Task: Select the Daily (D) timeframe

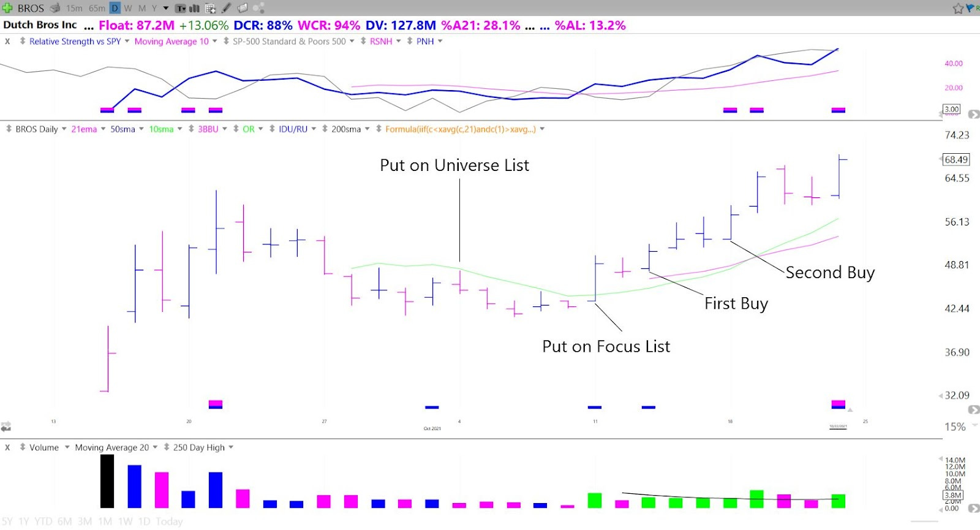Action: click(x=115, y=9)
